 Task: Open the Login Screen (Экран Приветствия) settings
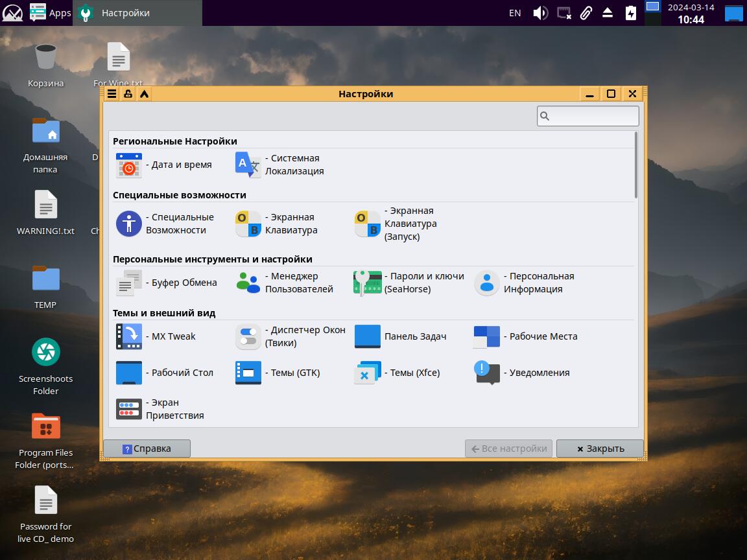coord(128,409)
